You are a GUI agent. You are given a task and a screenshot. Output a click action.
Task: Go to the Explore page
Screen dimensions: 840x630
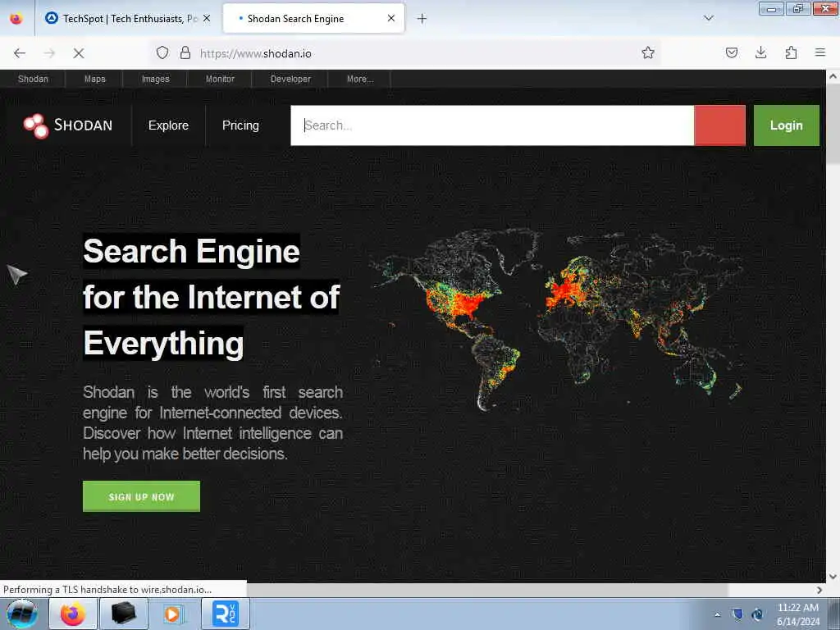[x=168, y=126]
